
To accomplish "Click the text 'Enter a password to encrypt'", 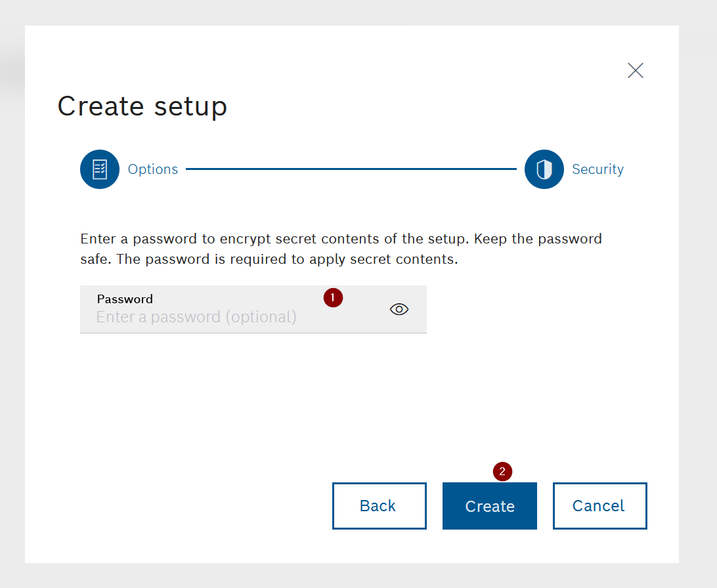I will [x=175, y=239].
